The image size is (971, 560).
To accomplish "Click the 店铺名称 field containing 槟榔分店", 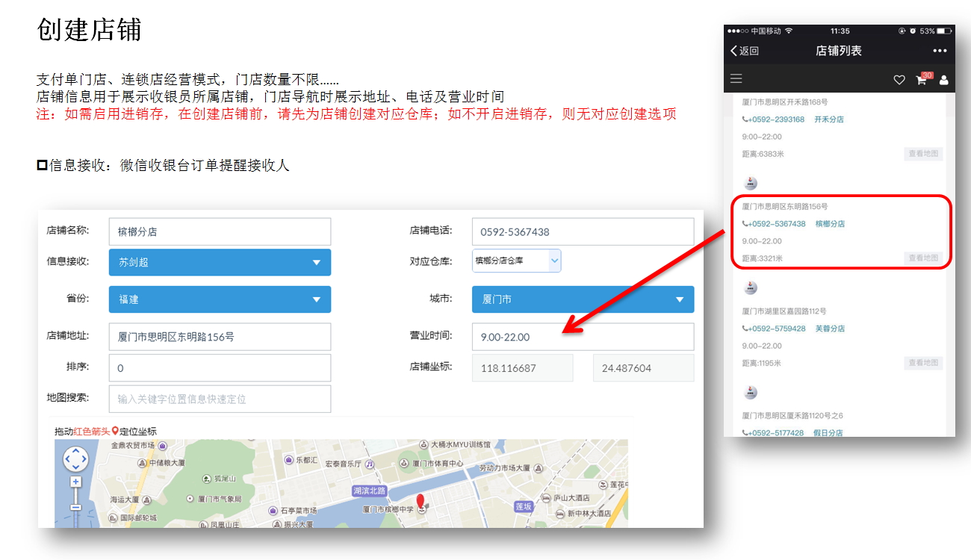I will pos(220,232).
